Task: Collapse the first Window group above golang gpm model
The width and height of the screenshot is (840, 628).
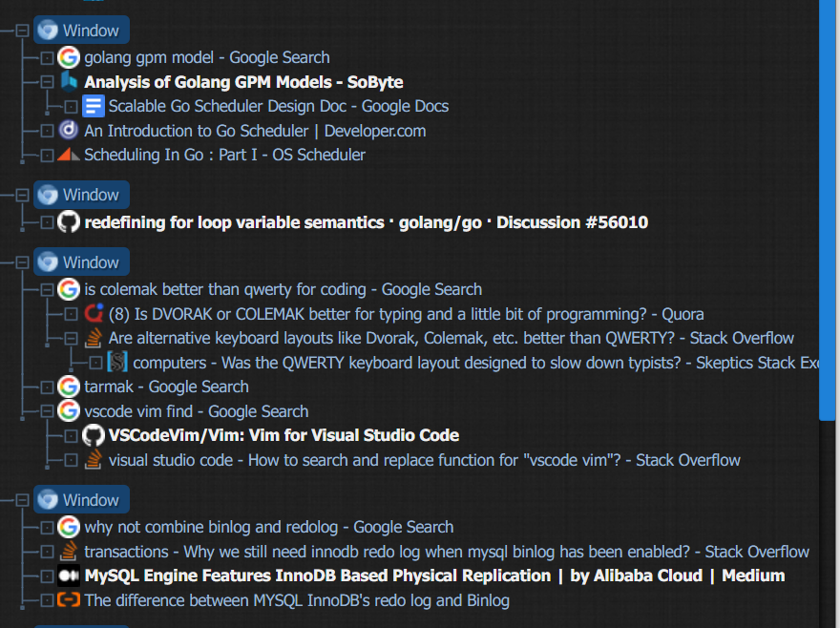Action: coord(23,31)
